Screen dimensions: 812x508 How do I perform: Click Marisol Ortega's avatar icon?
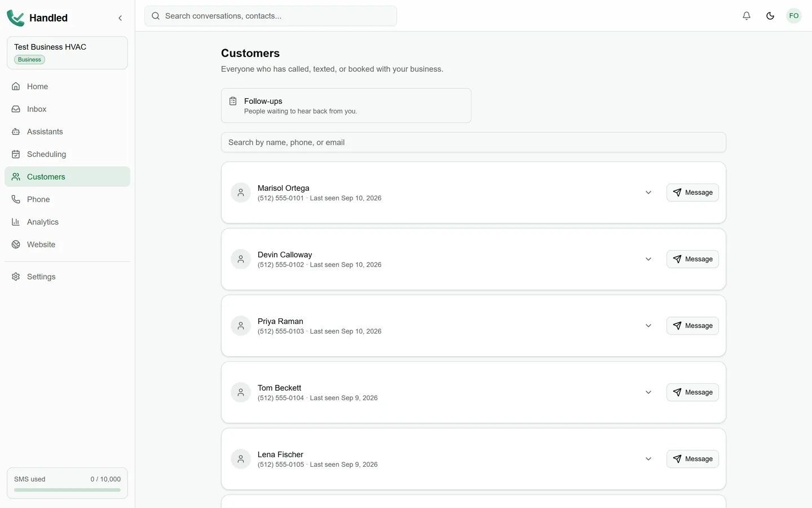[241, 192]
